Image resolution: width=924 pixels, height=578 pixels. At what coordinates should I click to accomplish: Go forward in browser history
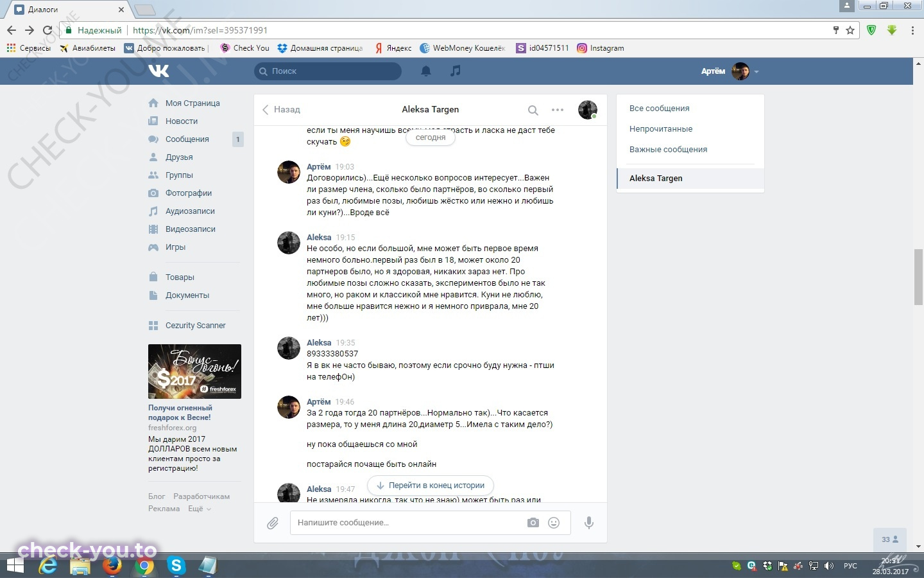click(29, 30)
